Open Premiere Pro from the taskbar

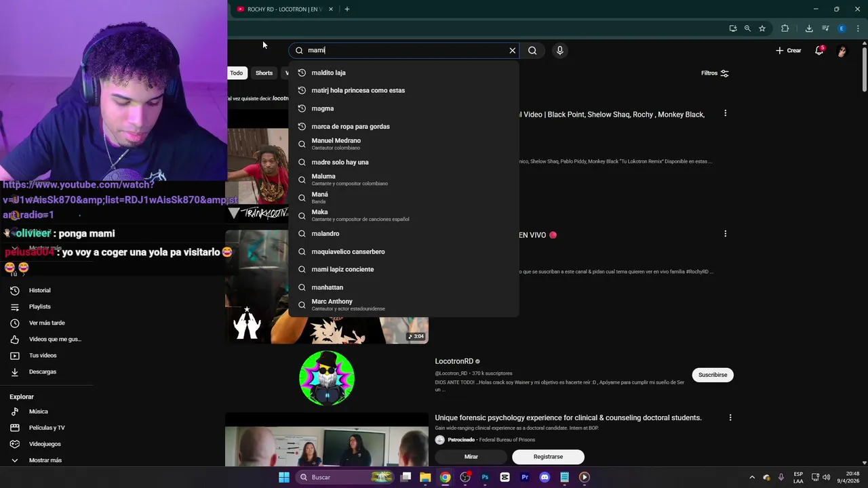pyautogui.click(x=525, y=477)
